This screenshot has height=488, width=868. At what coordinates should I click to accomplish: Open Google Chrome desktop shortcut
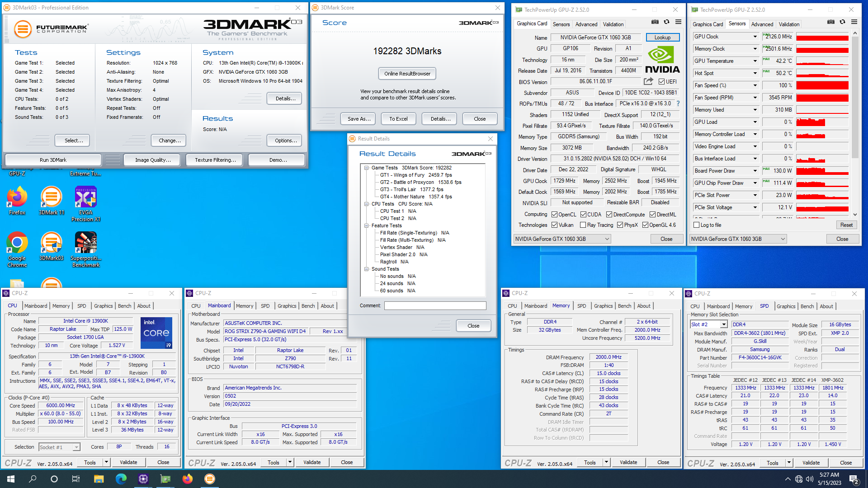click(x=17, y=250)
